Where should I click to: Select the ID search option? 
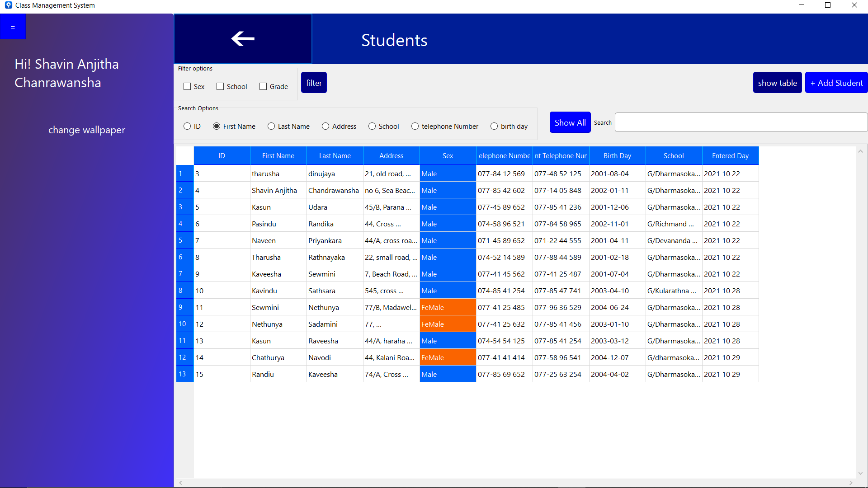coord(187,126)
